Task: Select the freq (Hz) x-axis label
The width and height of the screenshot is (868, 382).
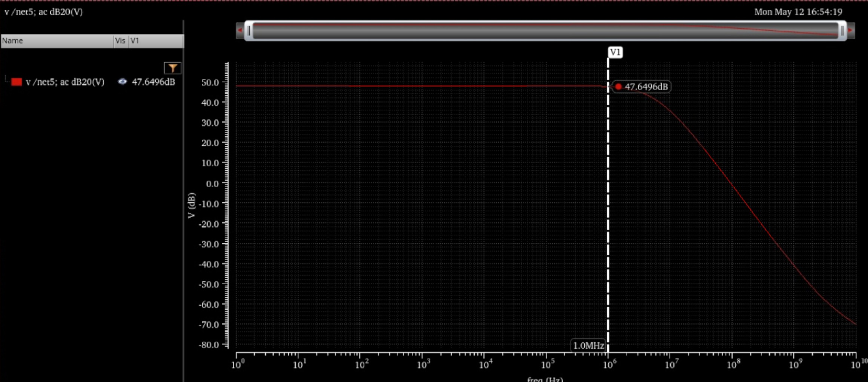Action: tap(545, 379)
